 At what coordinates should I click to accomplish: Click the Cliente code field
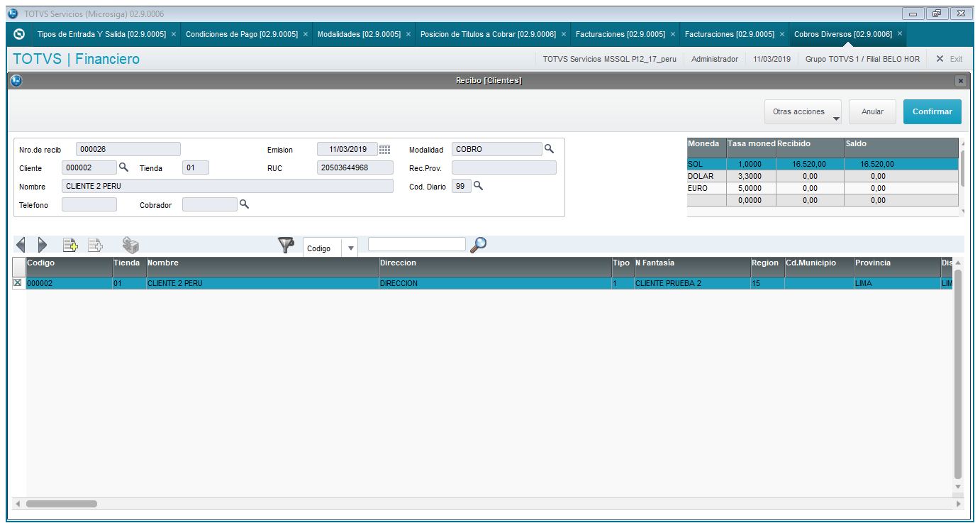(x=89, y=167)
